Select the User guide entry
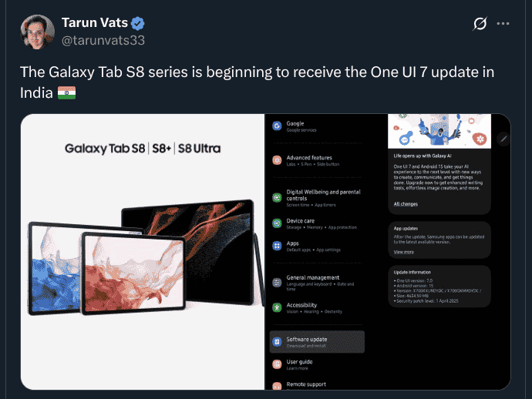532x399 pixels. pos(317,364)
